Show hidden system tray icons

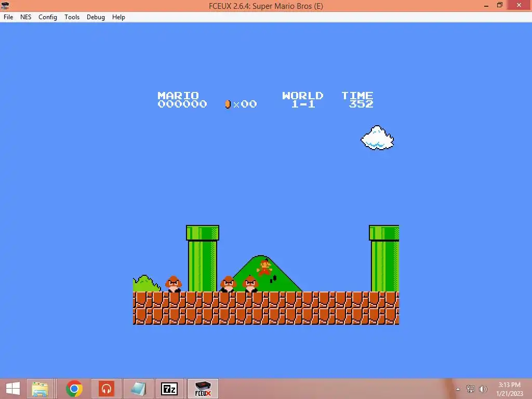[x=458, y=389]
